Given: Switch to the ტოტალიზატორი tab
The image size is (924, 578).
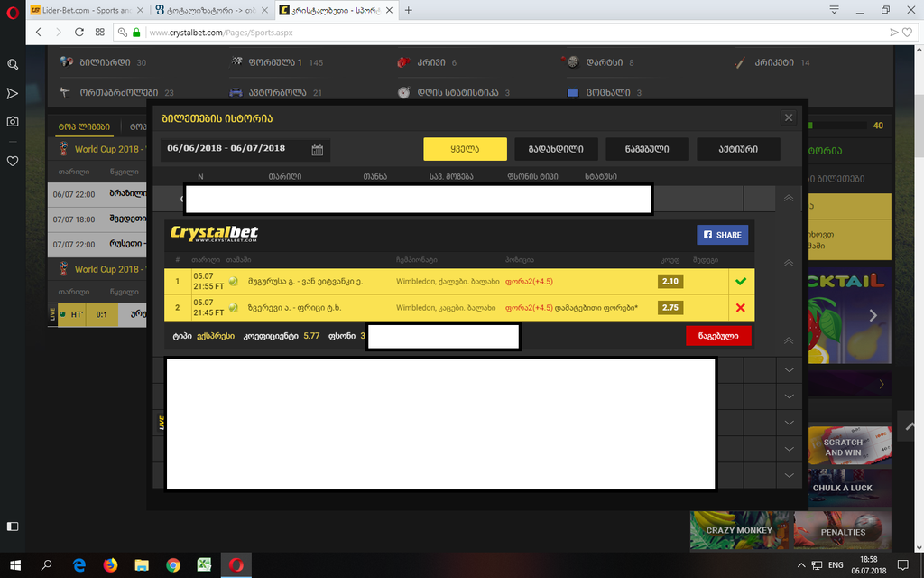Looking at the screenshot, I should (x=211, y=10).
